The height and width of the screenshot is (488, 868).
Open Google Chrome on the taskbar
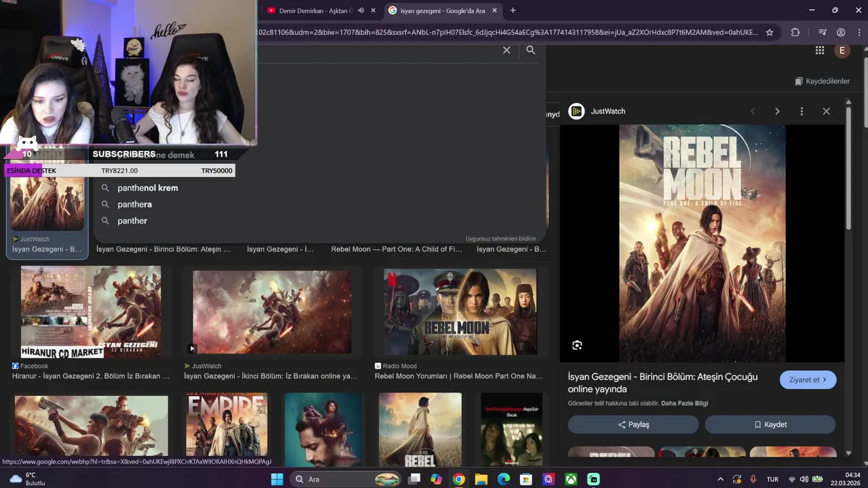pyautogui.click(x=458, y=479)
